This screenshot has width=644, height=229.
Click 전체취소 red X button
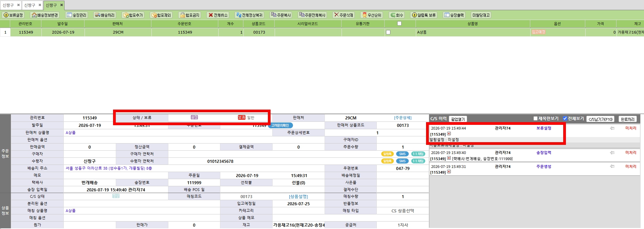coord(218,15)
